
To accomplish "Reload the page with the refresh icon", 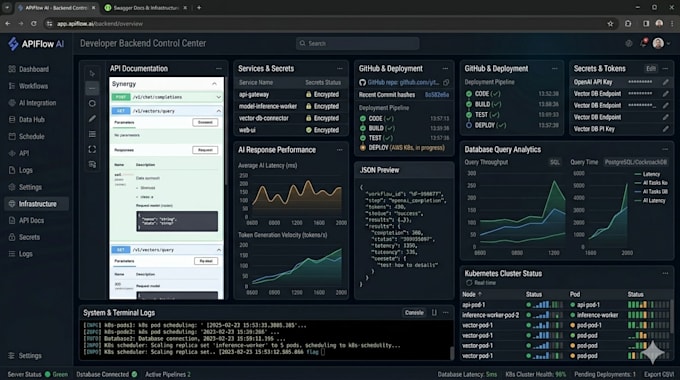I will point(34,23).
